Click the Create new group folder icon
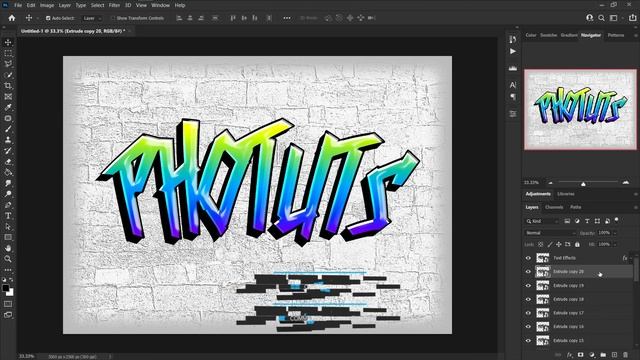The width and height of the screenshot is (640, 360). tap(603, 355)
